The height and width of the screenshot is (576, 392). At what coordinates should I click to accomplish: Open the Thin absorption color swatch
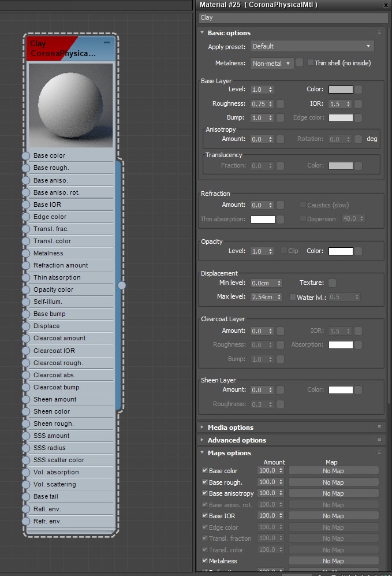coord(263,220)
